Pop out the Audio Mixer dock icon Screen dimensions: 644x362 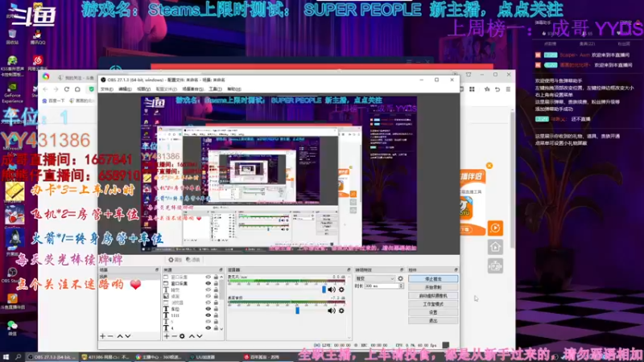coord(349,269)
